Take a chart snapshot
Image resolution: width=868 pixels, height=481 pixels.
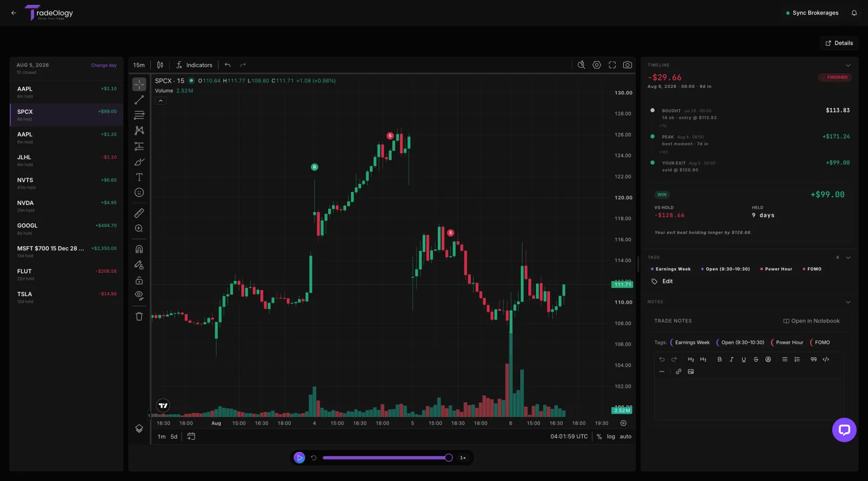[x=628, y=65]
